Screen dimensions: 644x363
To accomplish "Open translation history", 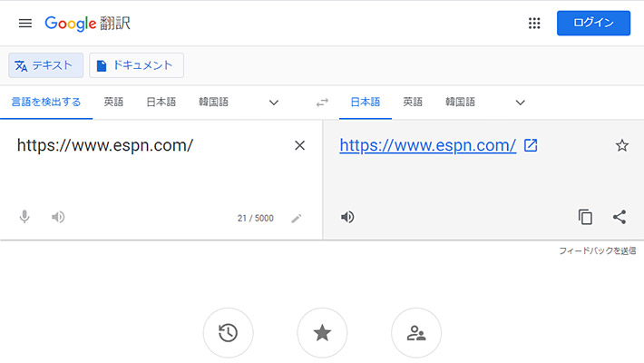I will tap(229, 333).
